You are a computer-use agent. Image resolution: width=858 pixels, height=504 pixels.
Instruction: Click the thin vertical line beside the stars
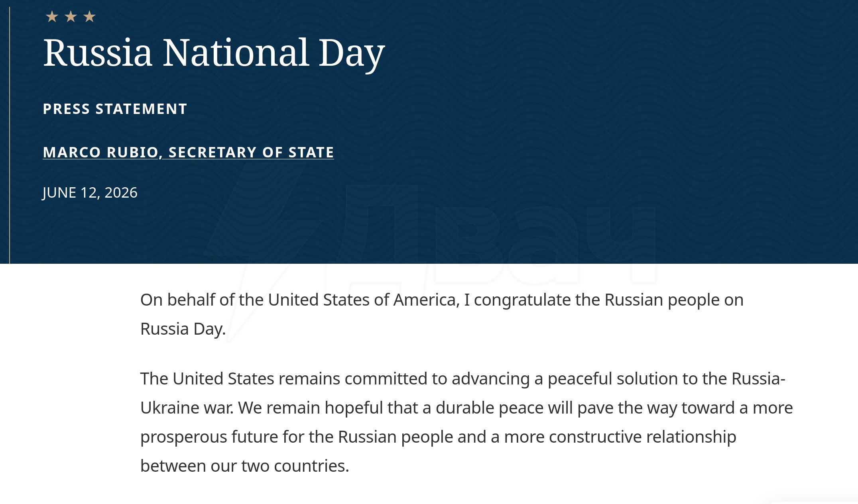tap(10, 135)
